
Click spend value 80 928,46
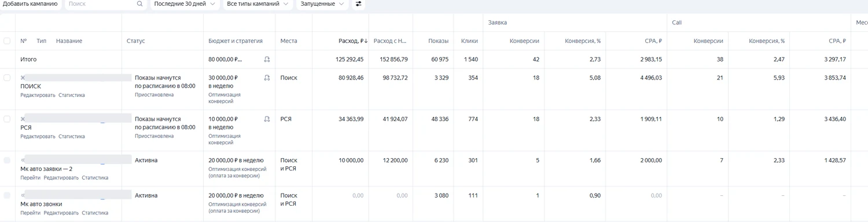click(x=351, y=78)
